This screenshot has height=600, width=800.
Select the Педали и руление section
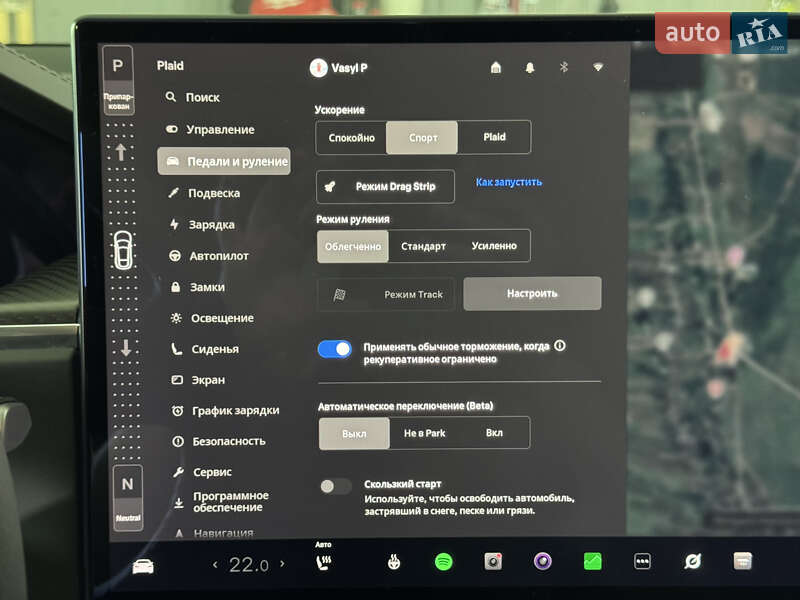[x=224, y=161]
